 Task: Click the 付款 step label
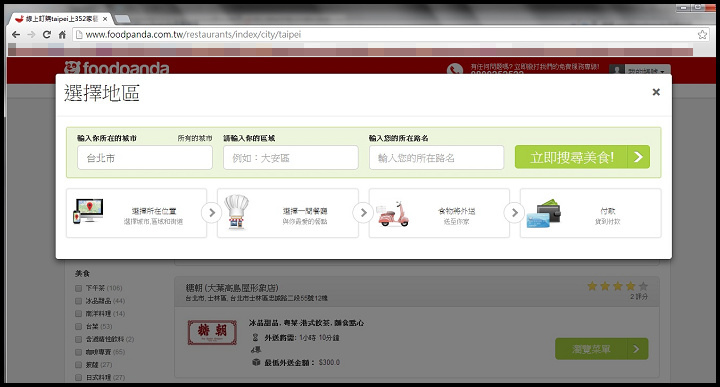click(608, 211)
